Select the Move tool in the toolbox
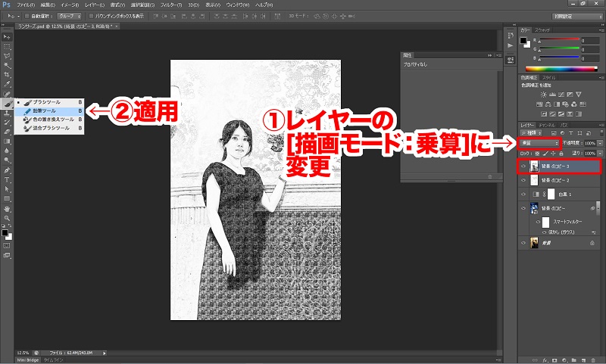This screenshot has height=364, width=606. coord(7,37)
